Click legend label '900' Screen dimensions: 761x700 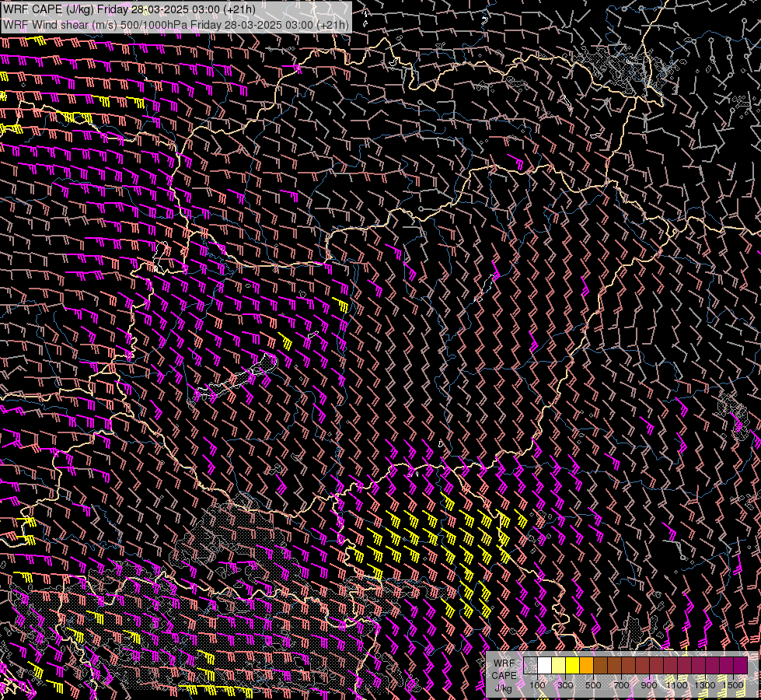pos(649,685)
